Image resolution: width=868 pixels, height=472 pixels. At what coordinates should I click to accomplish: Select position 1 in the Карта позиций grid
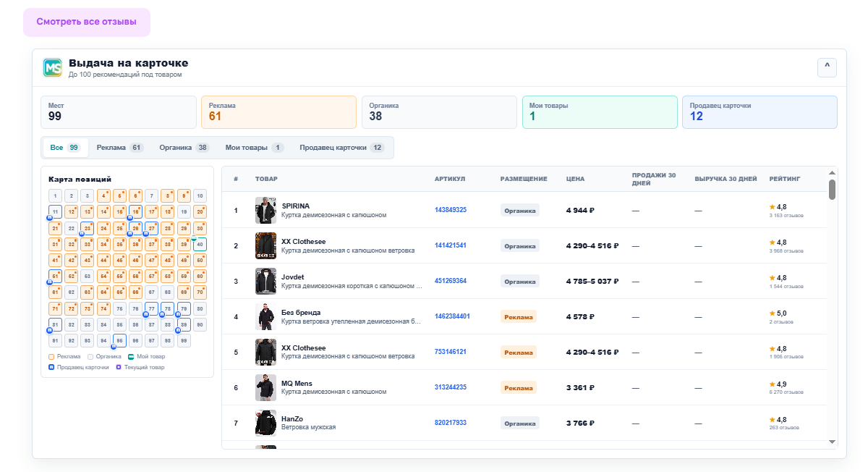[55, 195]
